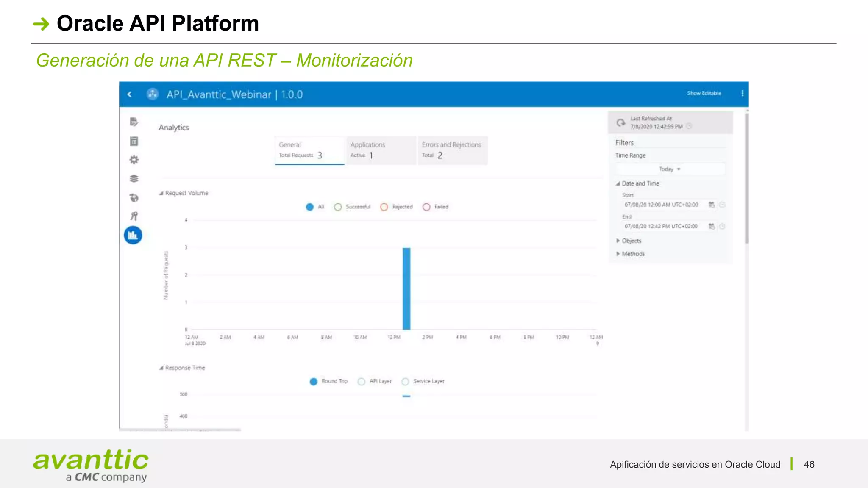Open API Implementation sidebar icon
This screenshot has height=488, width=868.
click(134, 122)
